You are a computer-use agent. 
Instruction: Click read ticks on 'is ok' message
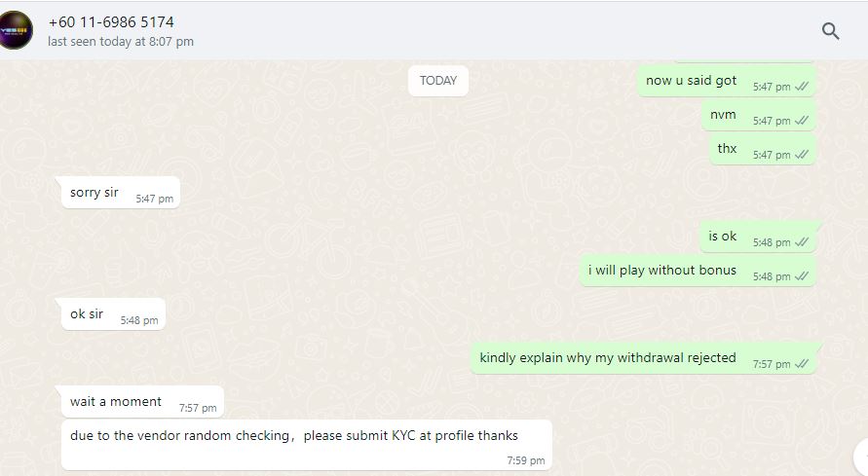click(802, 242)
